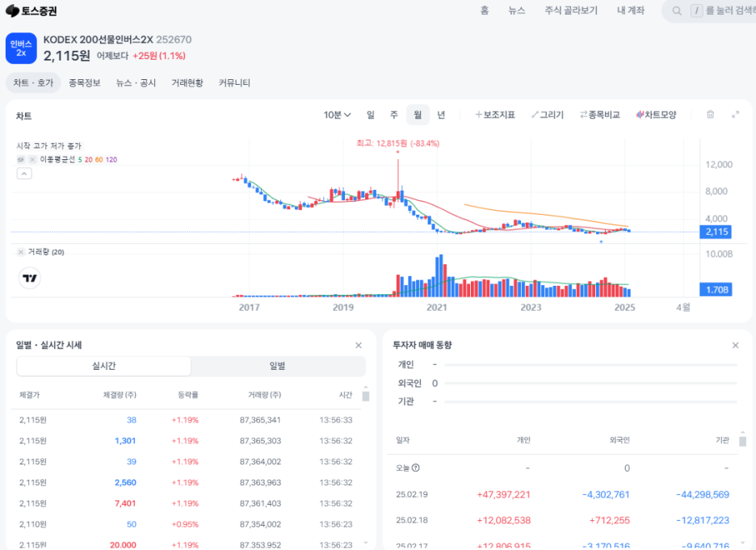
Task: Click the investor trend table scrollbar
Action: tap(742, 441)
